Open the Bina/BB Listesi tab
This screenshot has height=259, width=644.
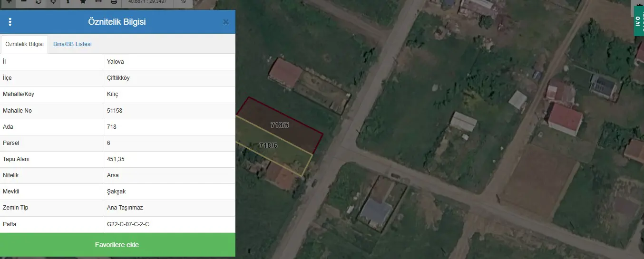click(x=72, y=44)
